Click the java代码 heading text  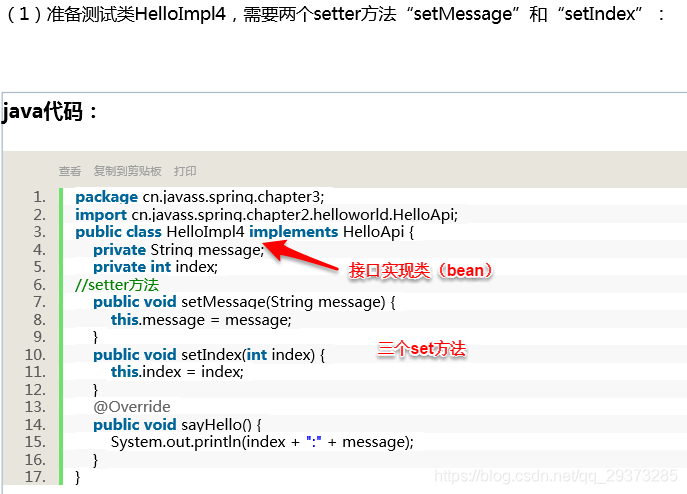click(49, 111)
